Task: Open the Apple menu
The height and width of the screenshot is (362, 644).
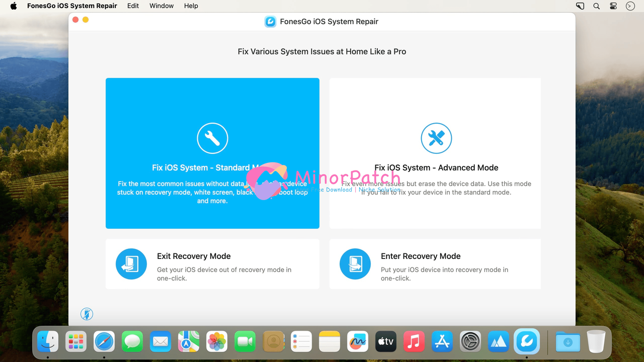Action: click(x=14, y=6)
